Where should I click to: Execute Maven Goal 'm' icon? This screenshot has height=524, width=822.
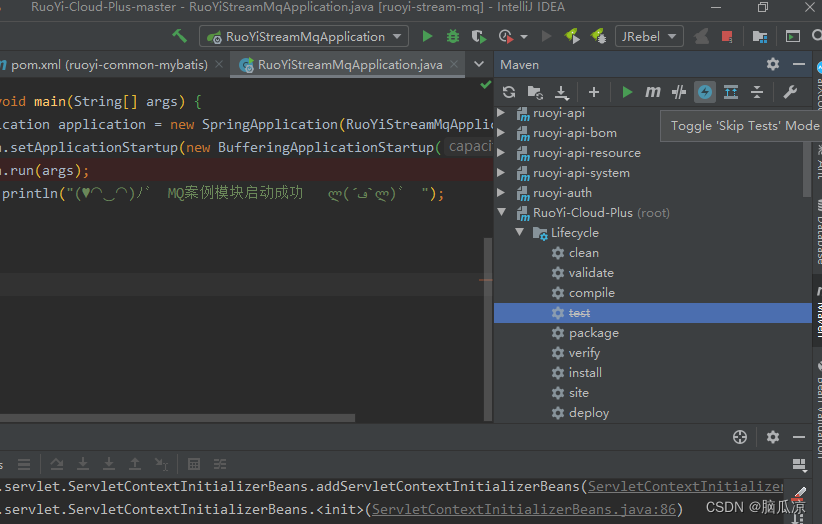point(653,92)
